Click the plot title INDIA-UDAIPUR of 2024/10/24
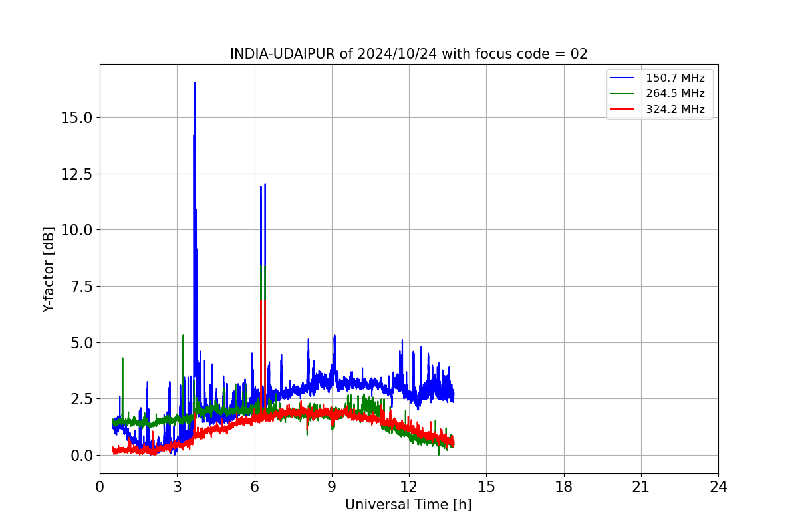Image resolution: width=798 pixels, height=532 pixels. point(408,54)
